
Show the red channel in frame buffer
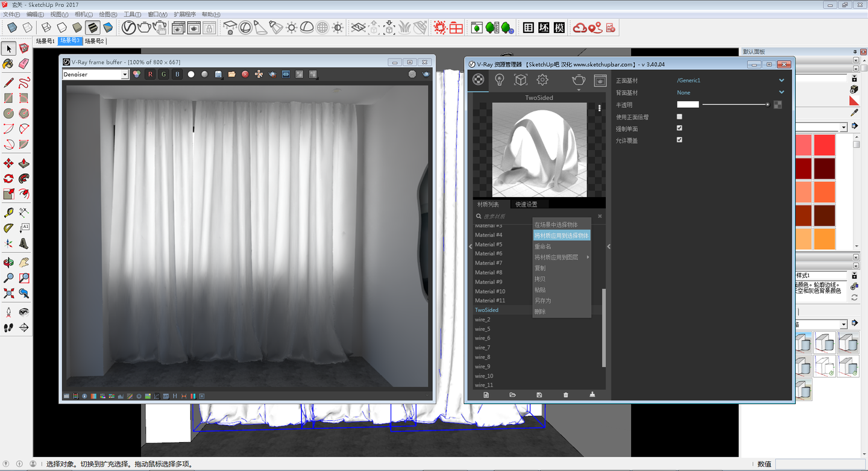(150, 74)
